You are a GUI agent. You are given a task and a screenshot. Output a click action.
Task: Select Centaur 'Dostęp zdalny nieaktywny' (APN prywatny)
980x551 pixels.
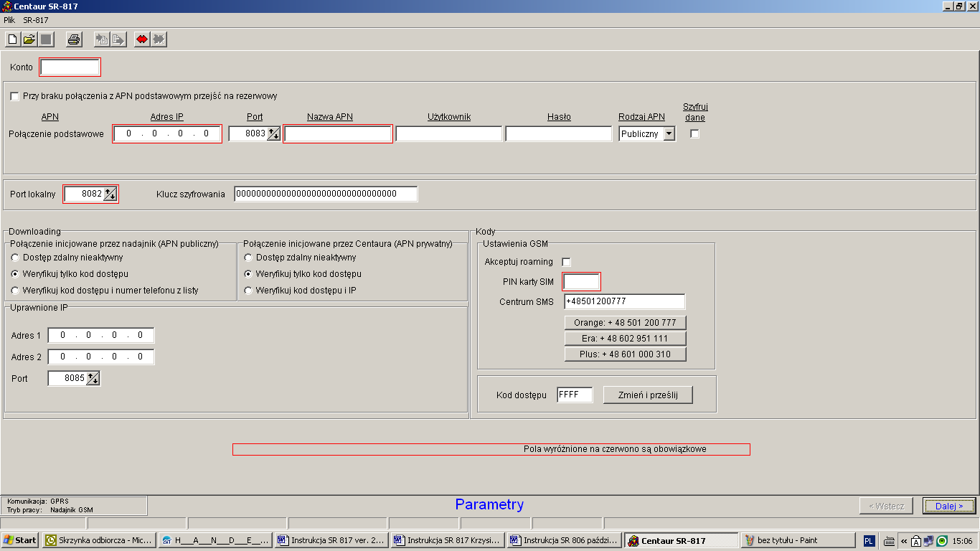[248, 258]
